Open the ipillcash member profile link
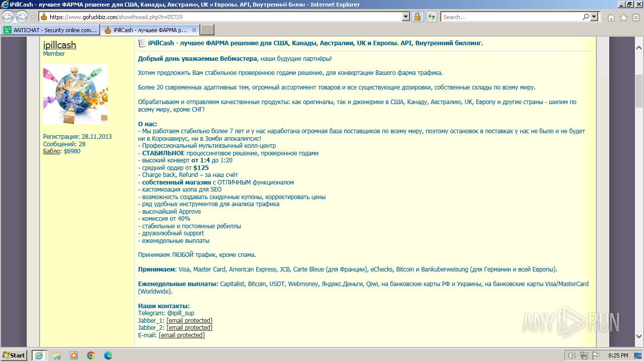The image size is (644, 362). (x=59, y=45)
